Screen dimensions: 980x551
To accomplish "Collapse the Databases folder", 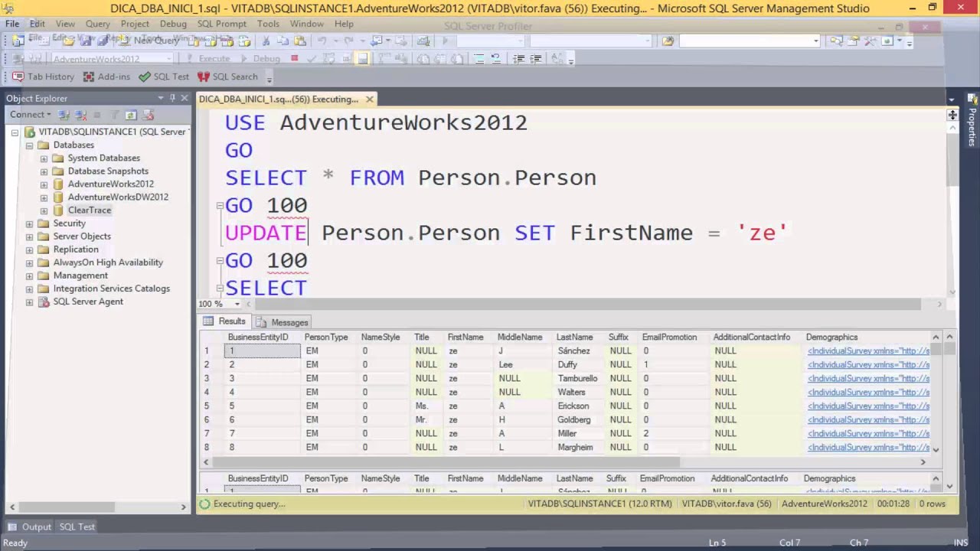I will tap(29, 145).
